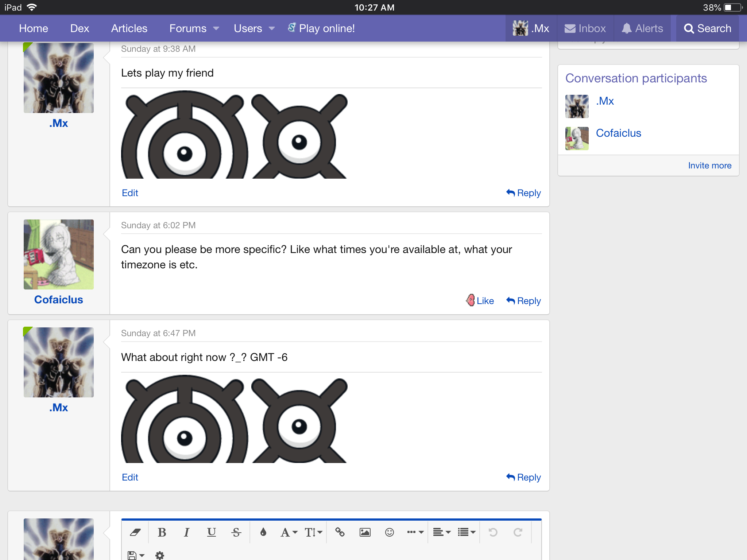Click Cofaiclus avatar beside 6:02 PM message
The image size is (747, 560).
point(58,254)
